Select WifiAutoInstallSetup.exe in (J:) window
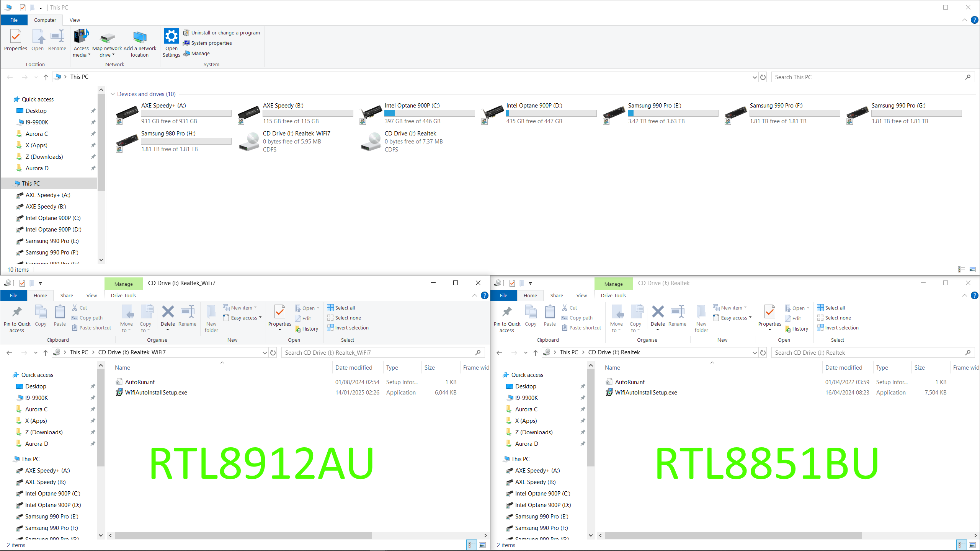The height and width of the screenshot is (551, 980). point(646,392)
